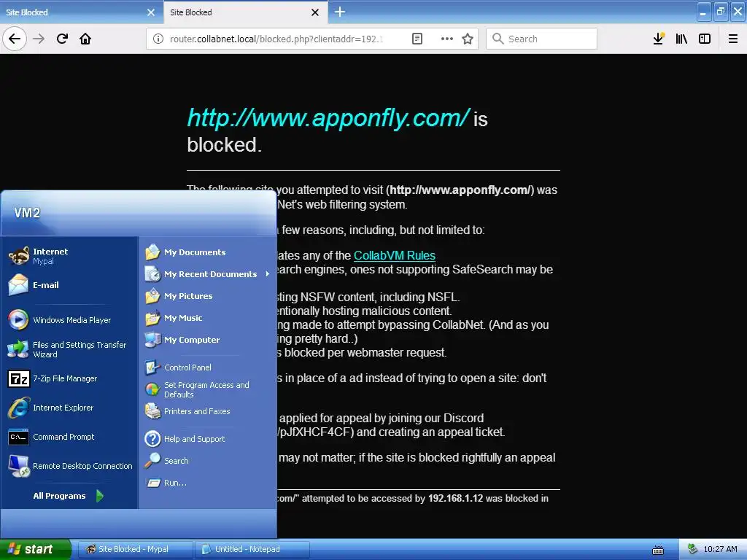Open the browser hamburger menu
Viewport: 747px width, 560px height.
coord(732,39)
